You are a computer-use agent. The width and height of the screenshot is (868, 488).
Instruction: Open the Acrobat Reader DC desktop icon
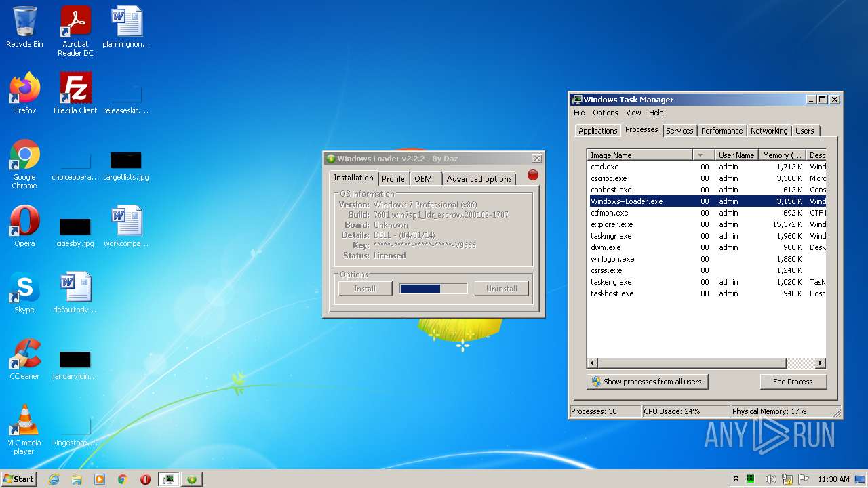tap(75, 31)
